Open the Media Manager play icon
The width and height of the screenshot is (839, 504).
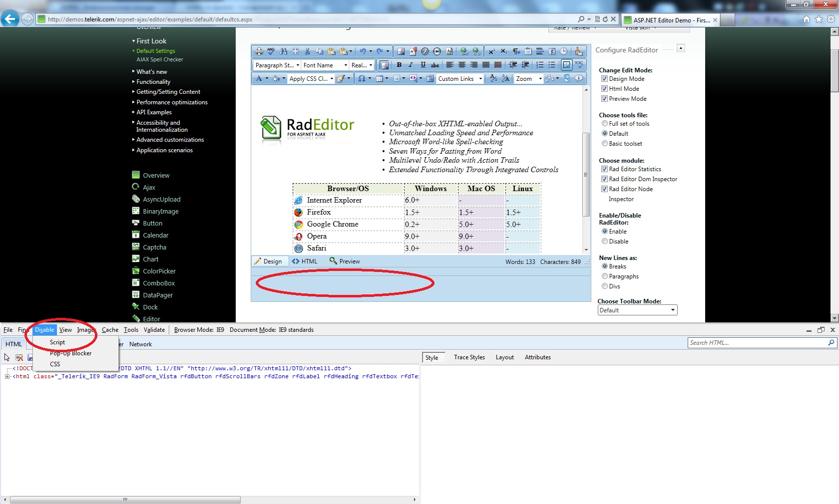pos(437,51)
